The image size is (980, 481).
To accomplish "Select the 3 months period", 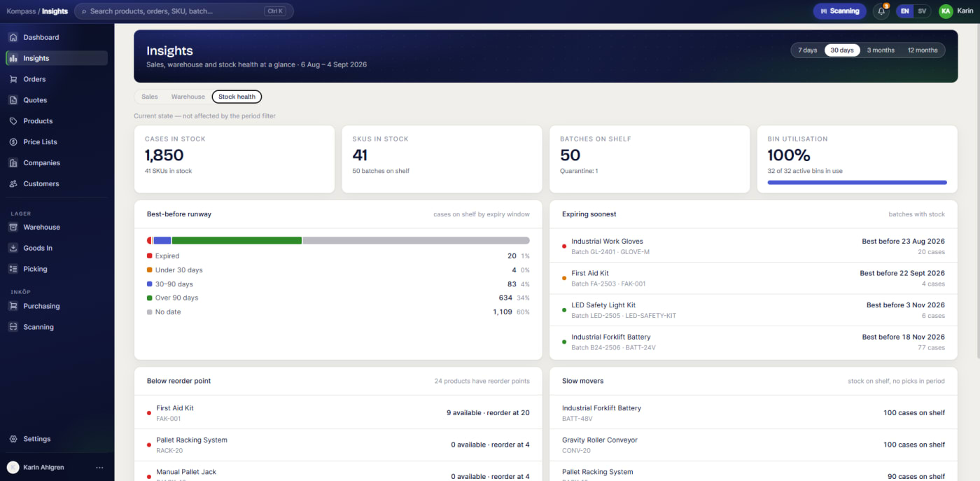I will pyautogui.click(x=881, y=50).
